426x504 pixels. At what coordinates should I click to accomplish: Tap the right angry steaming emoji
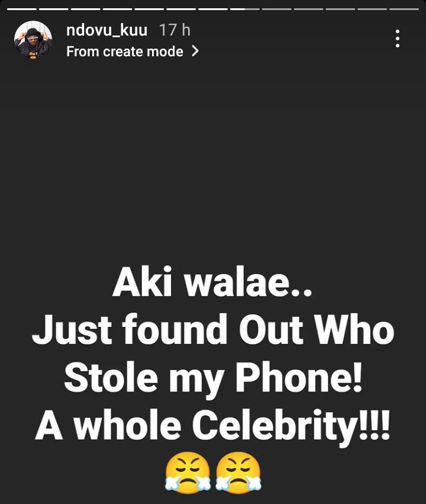pyautogui.click(x=238, y=473)
